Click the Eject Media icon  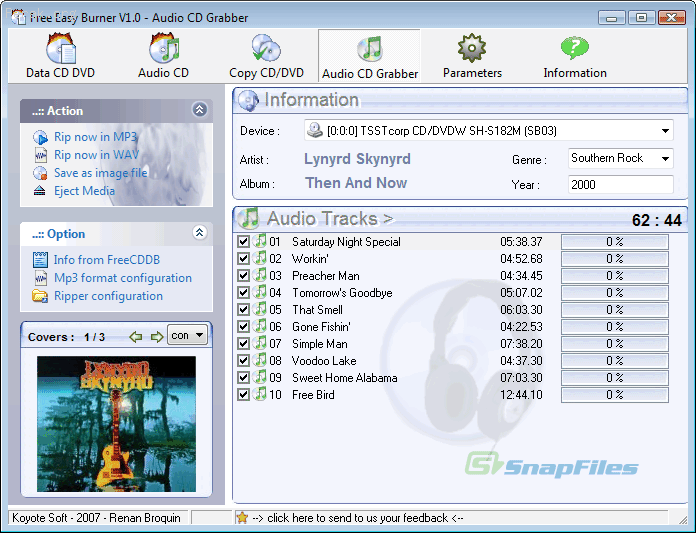tap(40, 191)
